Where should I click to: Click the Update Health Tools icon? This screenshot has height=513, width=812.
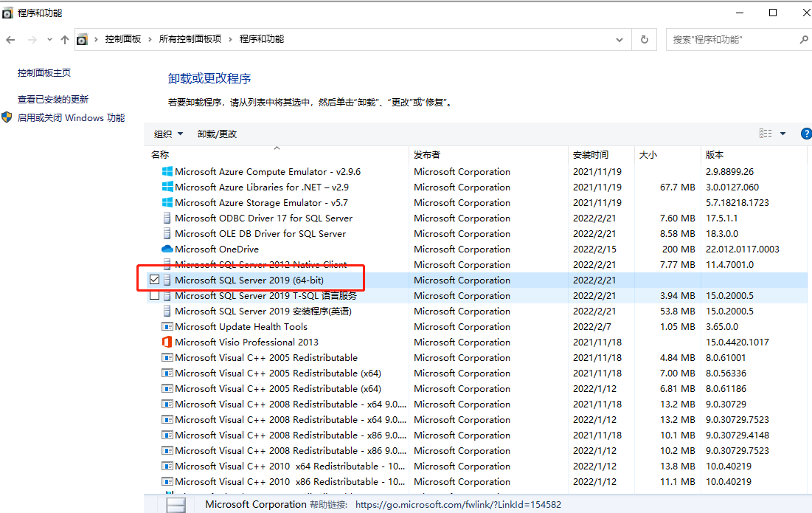point(167,326)
